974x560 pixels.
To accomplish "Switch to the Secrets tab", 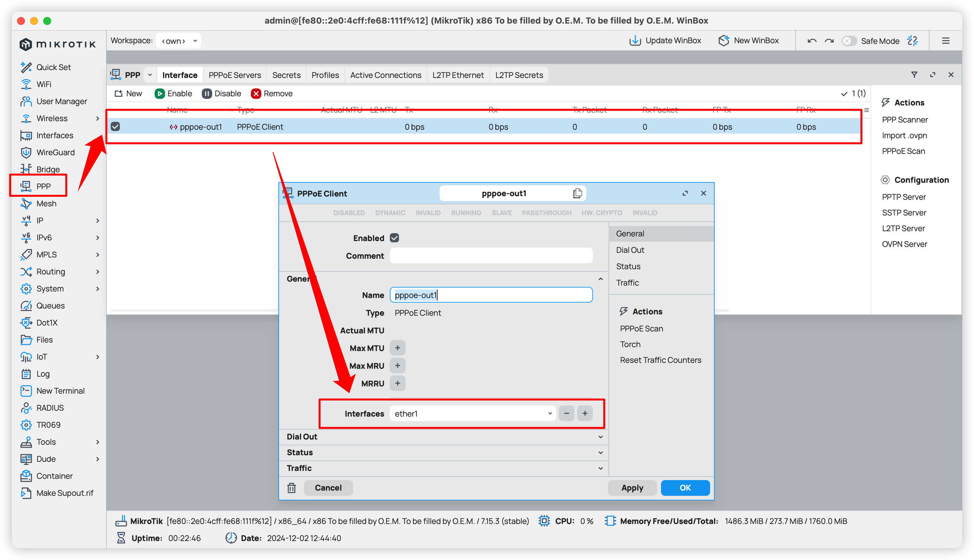I will (286, 75).
